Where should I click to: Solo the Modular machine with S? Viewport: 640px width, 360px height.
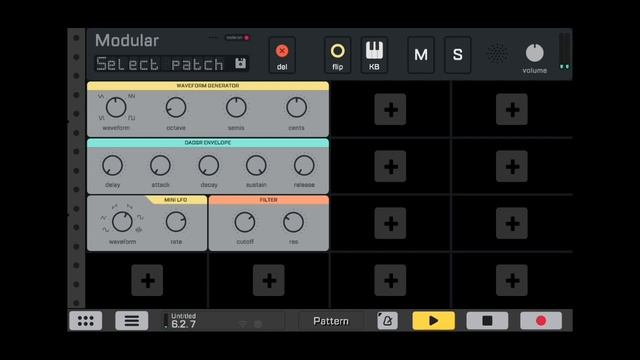458,55
